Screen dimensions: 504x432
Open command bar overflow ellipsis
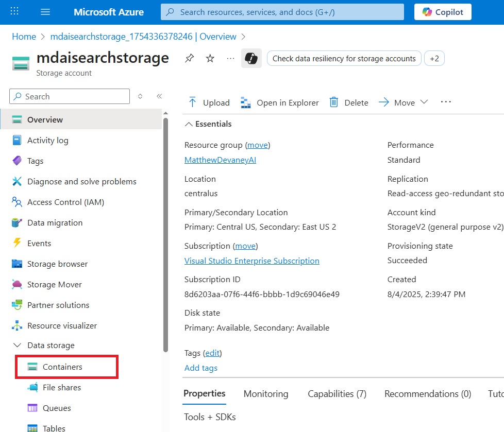coord(446,102)
